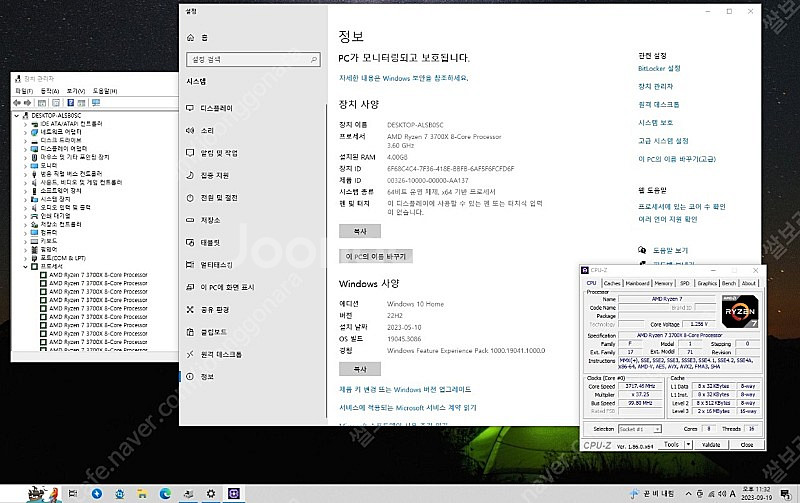Viewport: 800px width, 503px height.
Task: Open 태블릿 (tablet) settings
Action: click(x=210, y=242)
